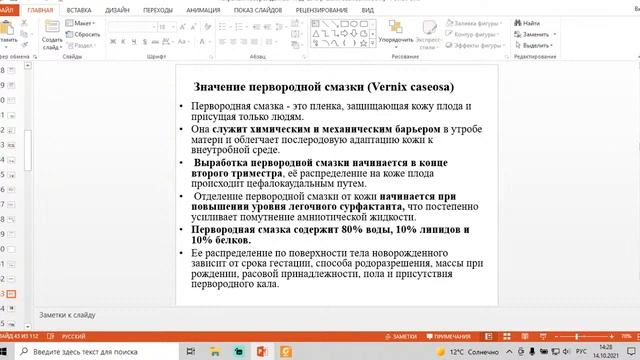This screenshot has width=640, height=360.
Task: Center align paragraph text
Action: tap(233, 42)
